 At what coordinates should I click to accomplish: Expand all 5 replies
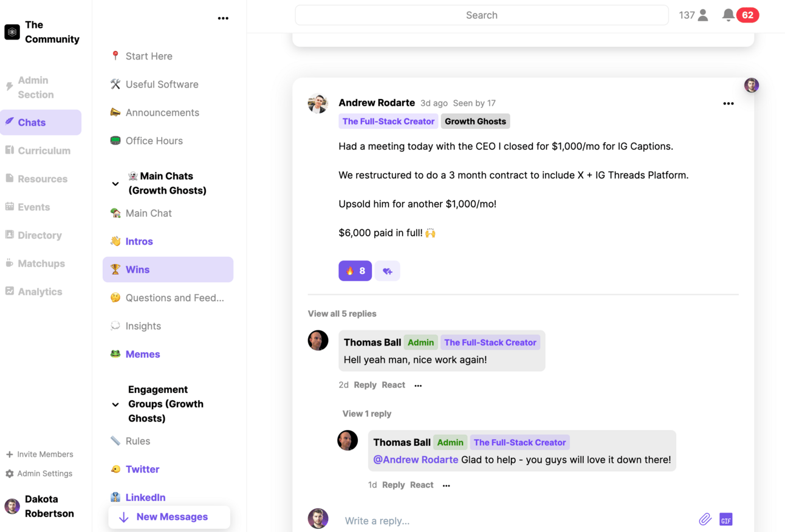point(342,314)
